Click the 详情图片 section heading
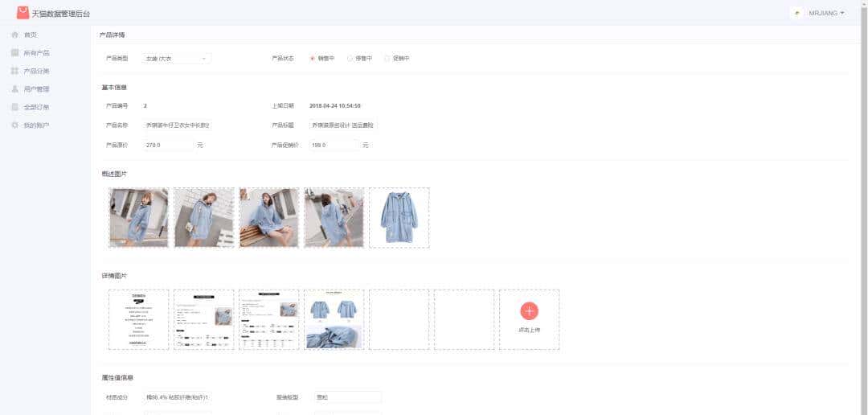868x415 pixels. click(x=115, y=275)
